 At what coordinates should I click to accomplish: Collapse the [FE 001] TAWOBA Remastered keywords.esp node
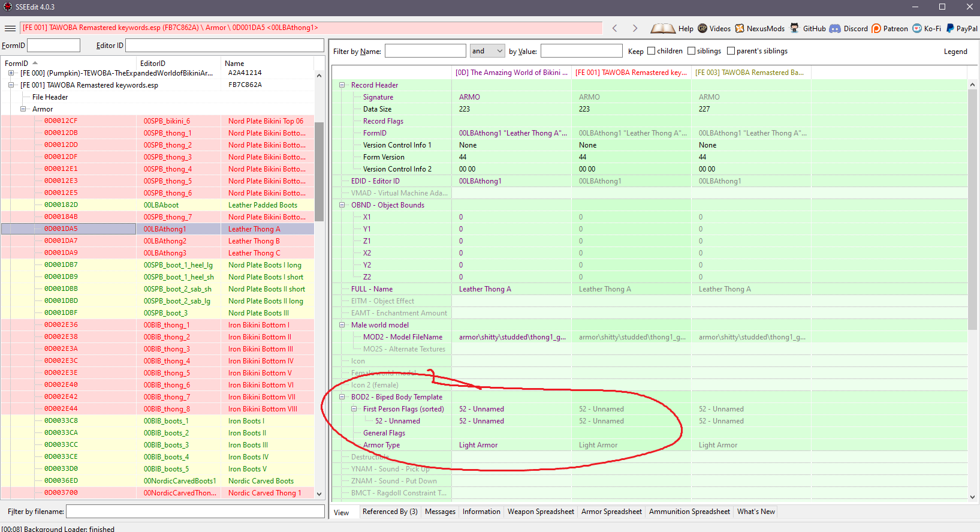(x=11, y=85)
